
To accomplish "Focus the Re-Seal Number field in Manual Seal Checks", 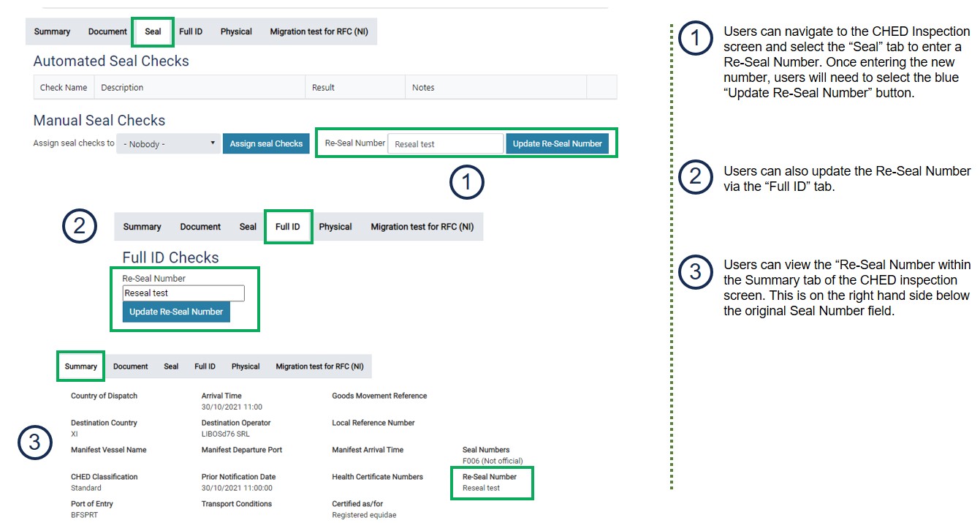I will tap(445, 144).
